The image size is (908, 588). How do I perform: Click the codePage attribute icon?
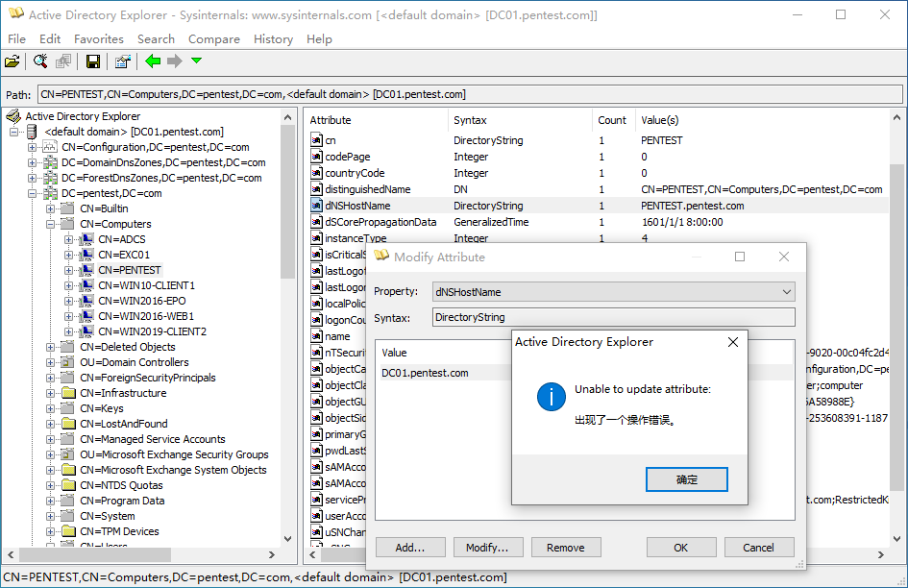[316, 157]
